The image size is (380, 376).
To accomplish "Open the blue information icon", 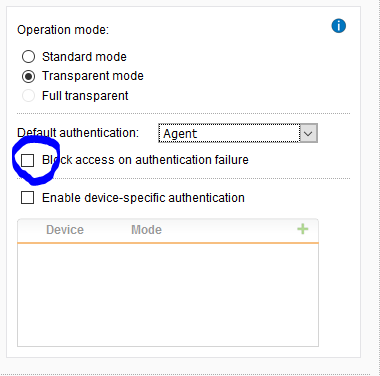I will 339,26.
